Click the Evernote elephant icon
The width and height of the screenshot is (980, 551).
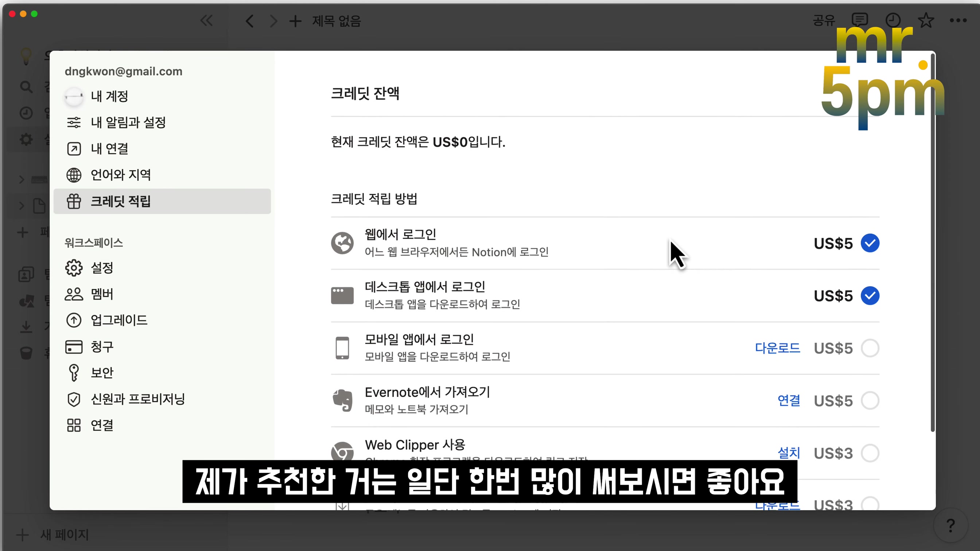342,400
